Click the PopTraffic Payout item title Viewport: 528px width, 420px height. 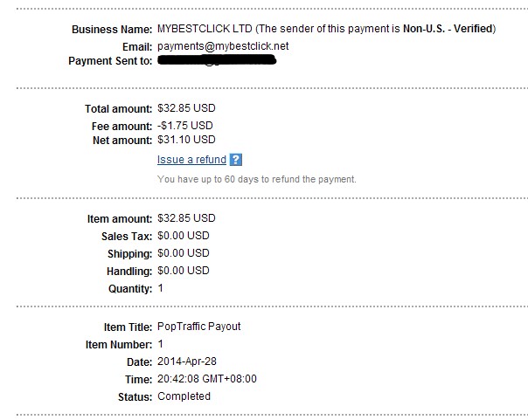click(x=199, y=327)
